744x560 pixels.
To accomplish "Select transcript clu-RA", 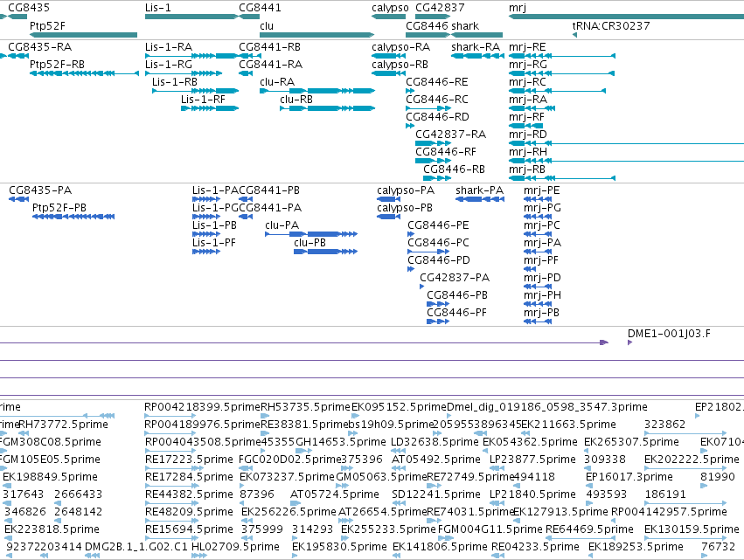I will pos(317,91).
